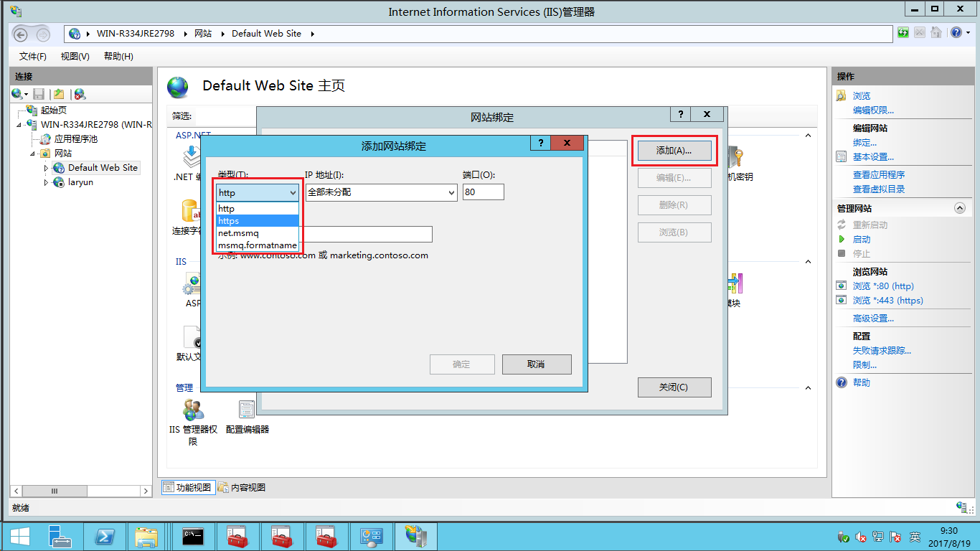
Task: Open the IP address dropdown
Action: pyautogui.click(x=451, y=192)
